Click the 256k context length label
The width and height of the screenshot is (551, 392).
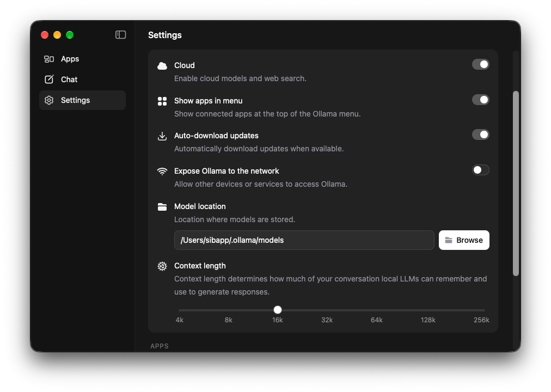(x=481, y=320)
